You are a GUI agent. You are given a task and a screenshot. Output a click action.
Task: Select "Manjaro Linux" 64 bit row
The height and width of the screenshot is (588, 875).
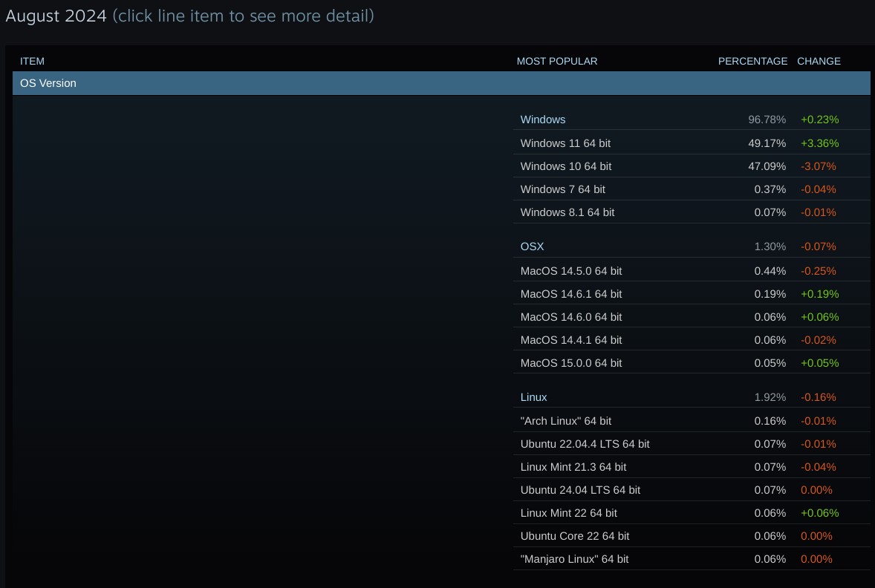point(692,558)
